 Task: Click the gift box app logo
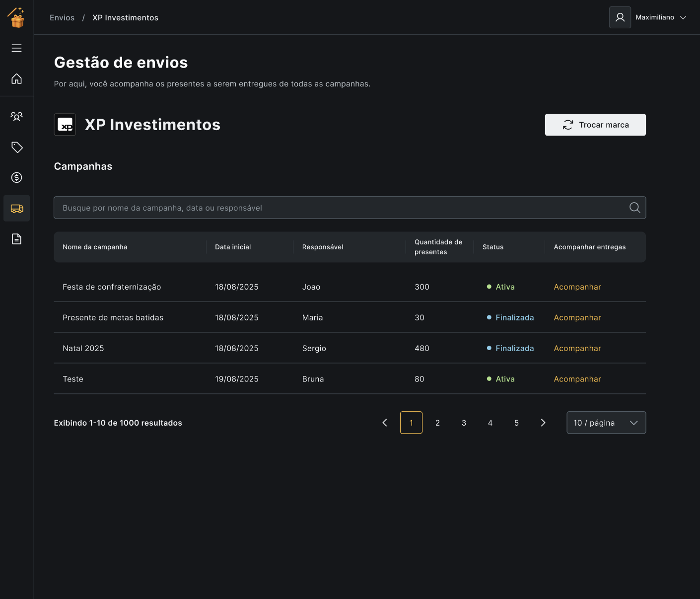click(x=16, y=17)
